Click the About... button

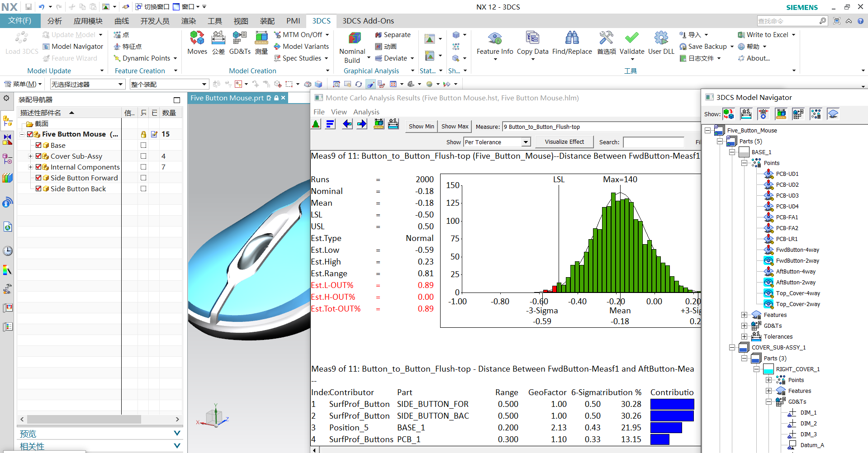[754, 58]
